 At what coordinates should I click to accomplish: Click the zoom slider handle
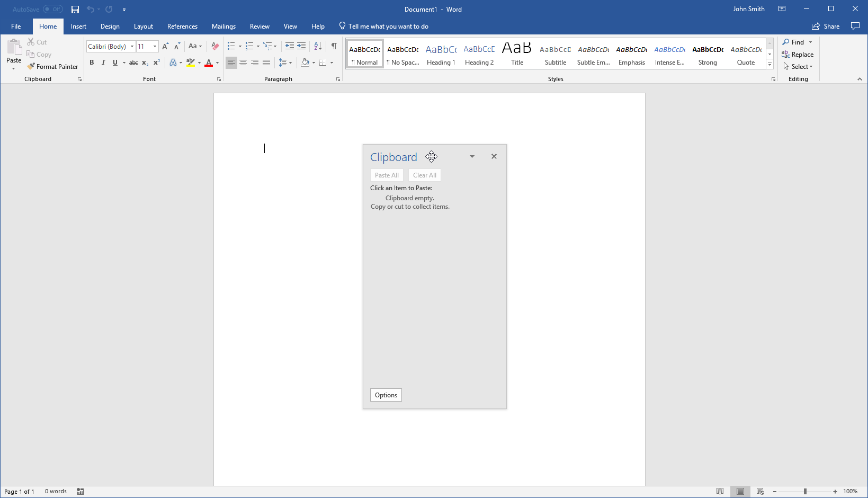[805, 492]
